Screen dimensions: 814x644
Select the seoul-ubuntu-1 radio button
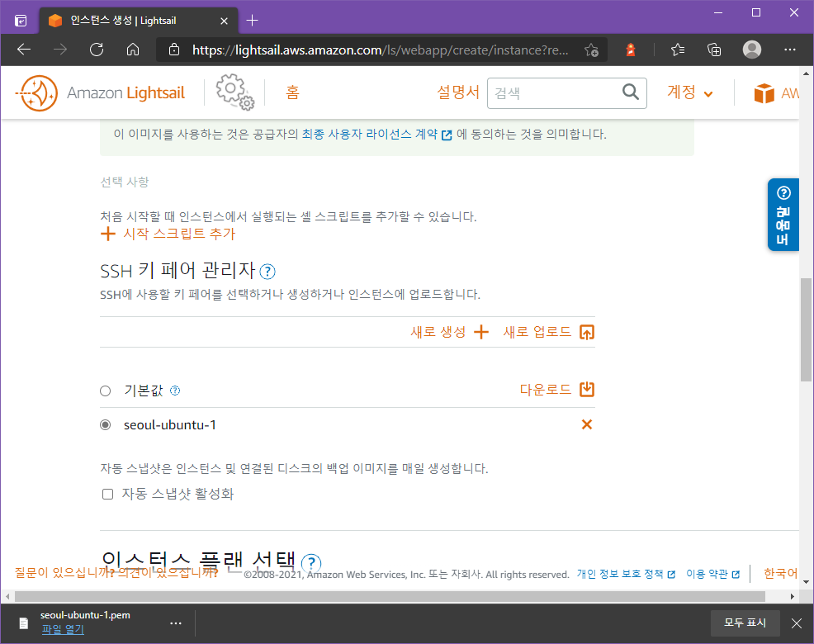click(x=106, y=425)
